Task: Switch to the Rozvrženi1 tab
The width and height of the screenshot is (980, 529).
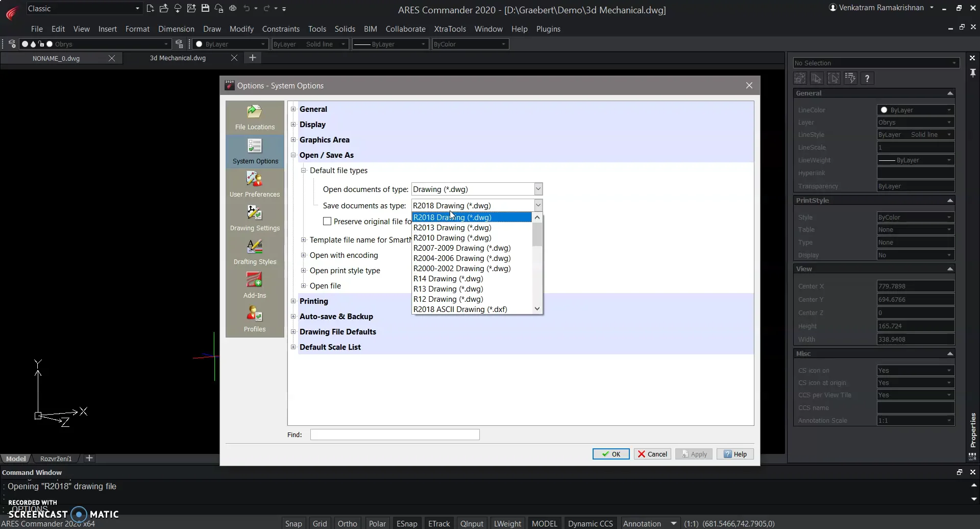Action: coord(56,458)
